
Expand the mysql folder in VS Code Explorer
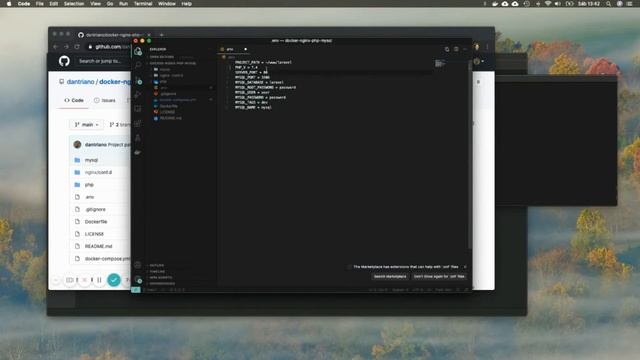coord(165,69)
